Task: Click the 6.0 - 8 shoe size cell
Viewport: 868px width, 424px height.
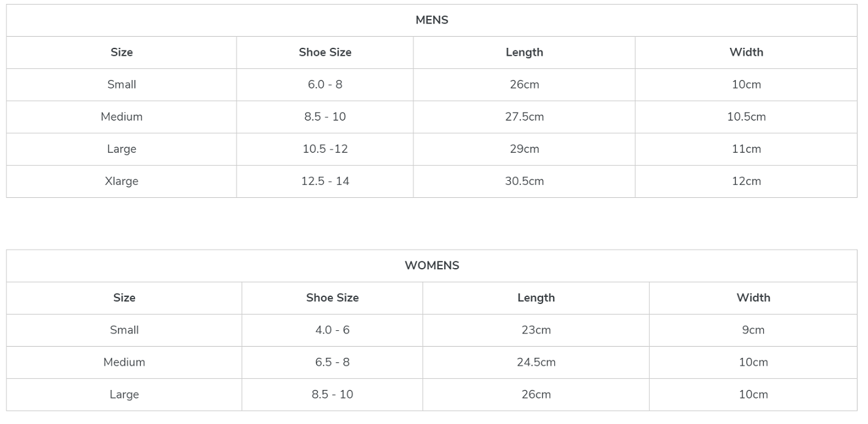Action: pos(325,85)
